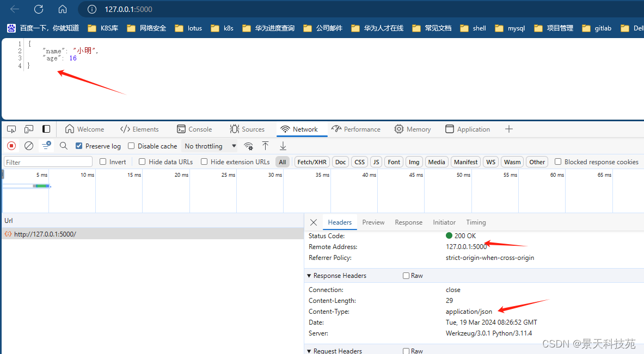Open the 百度一下，你就知道 bookmark
Screen dimensions: 644x354
[x=43, y=28]
